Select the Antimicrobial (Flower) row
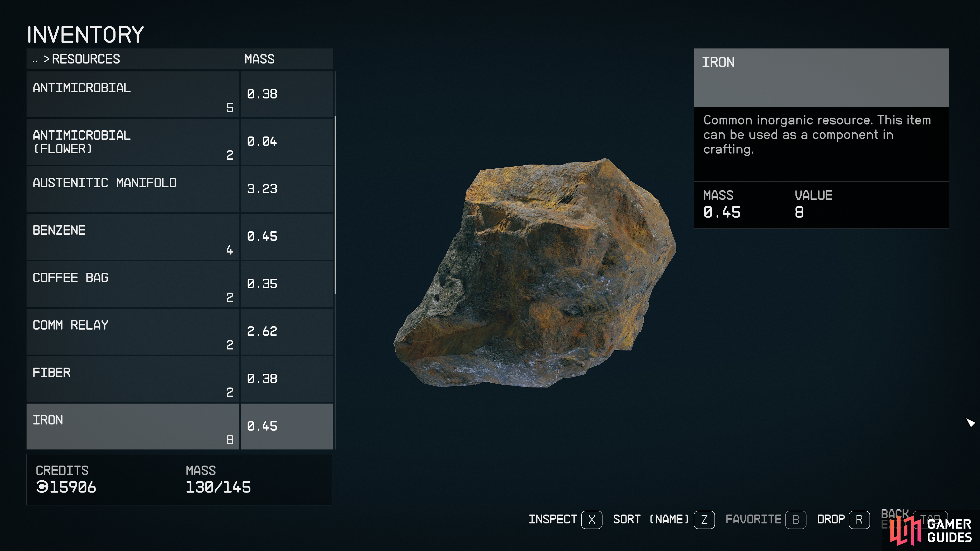Screen dimensions: 980x551 tap(180, 142)
